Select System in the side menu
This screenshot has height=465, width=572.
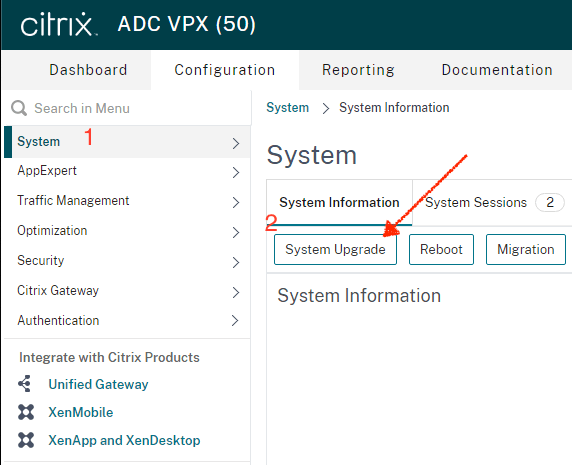pos(127,142)
